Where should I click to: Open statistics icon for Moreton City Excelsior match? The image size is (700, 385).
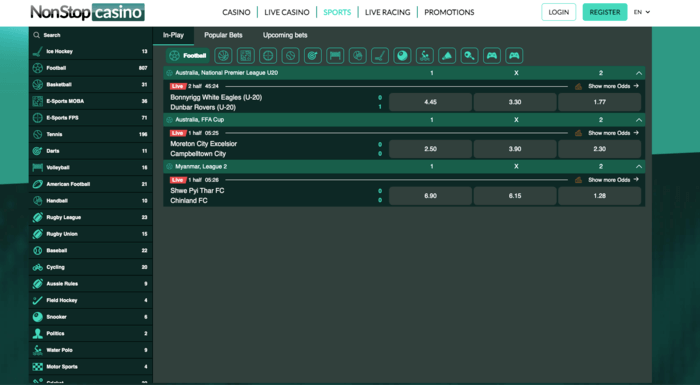579,133
